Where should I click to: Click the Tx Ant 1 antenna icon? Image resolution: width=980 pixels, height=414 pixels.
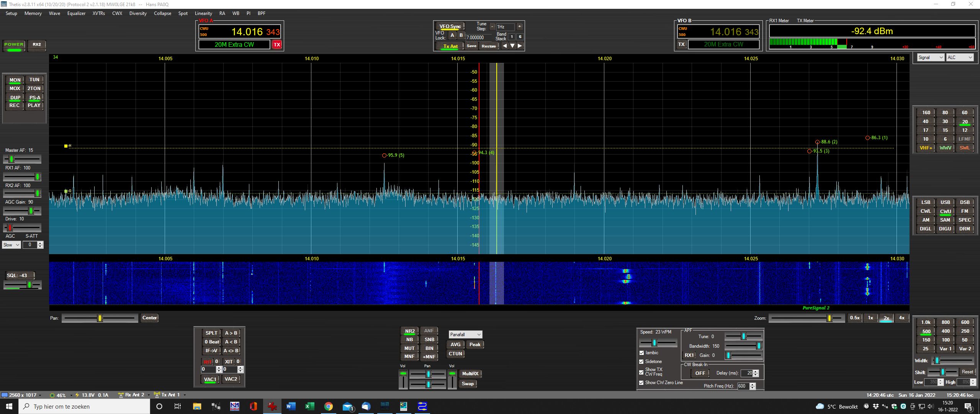157,395
